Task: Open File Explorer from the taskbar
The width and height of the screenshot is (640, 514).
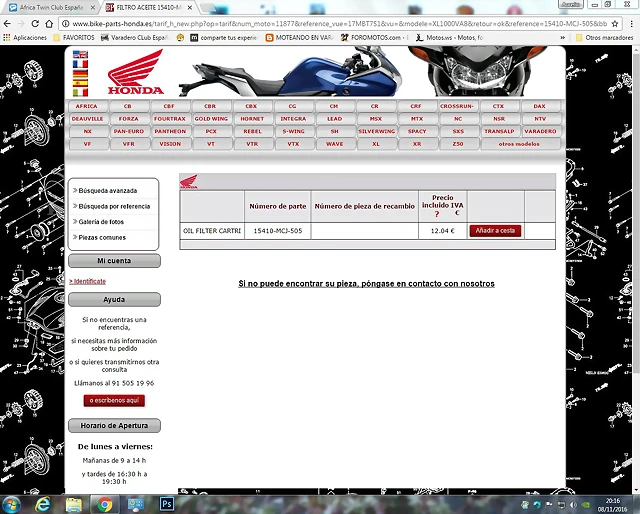Action: [x=74, y=505]
